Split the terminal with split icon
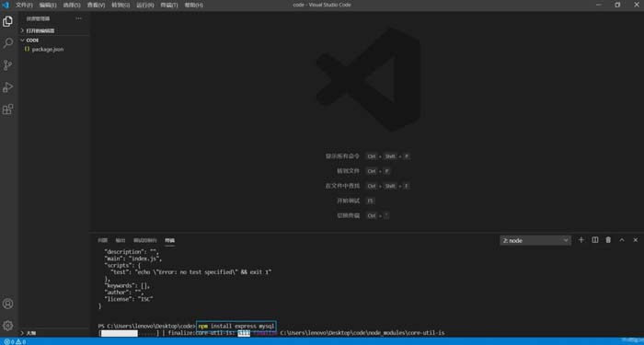644x345 pixels. pos(594,240)
